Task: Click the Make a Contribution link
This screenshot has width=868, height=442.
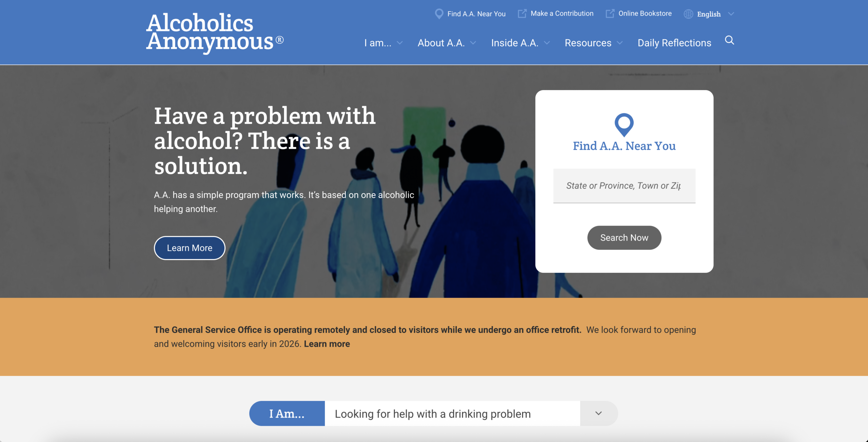Action: 561,13
